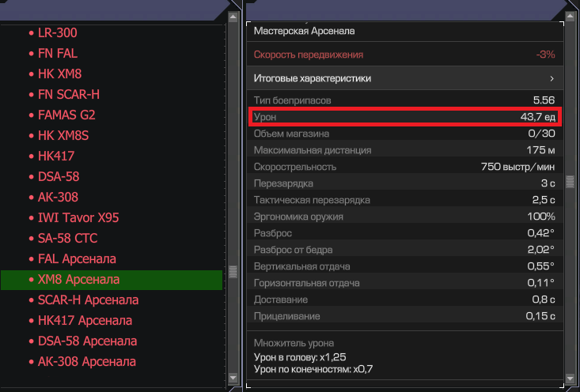Image resolution: width=580 pixels, height=392 pixels.
Task: Click Максимальная дистанция value 175 м
Action: click(540, 150)
